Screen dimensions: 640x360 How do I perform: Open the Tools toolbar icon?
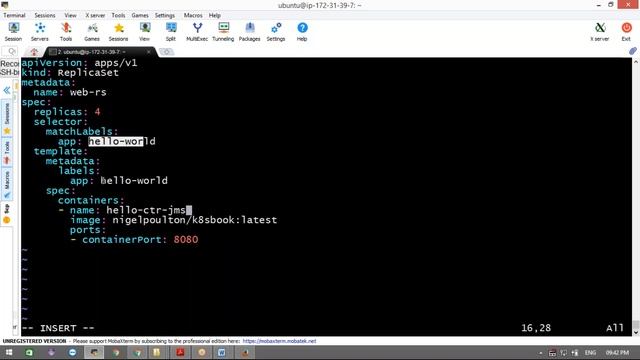pos(66,32)
